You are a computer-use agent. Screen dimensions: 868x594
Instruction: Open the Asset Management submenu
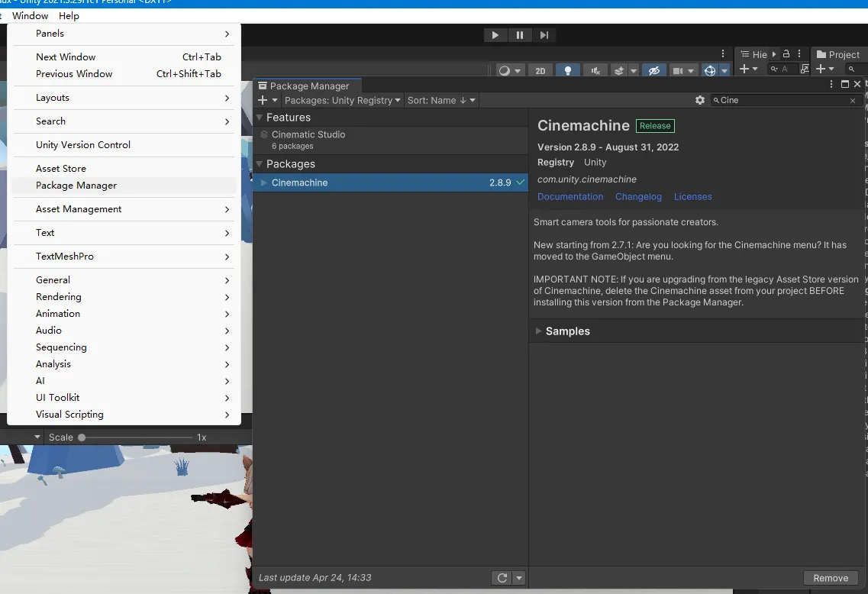coord(124,209)
